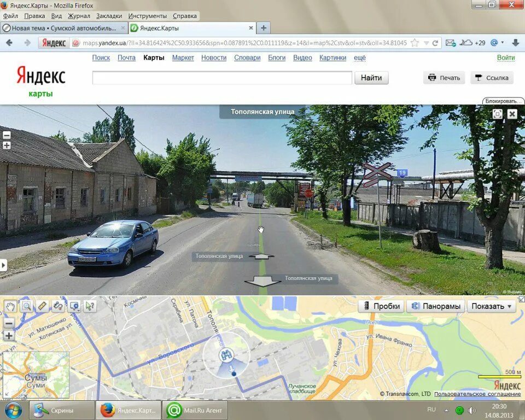Open Mail.Ru Агент in the taskbar
This screenshot has width=525, height=420.
[195, 410]
